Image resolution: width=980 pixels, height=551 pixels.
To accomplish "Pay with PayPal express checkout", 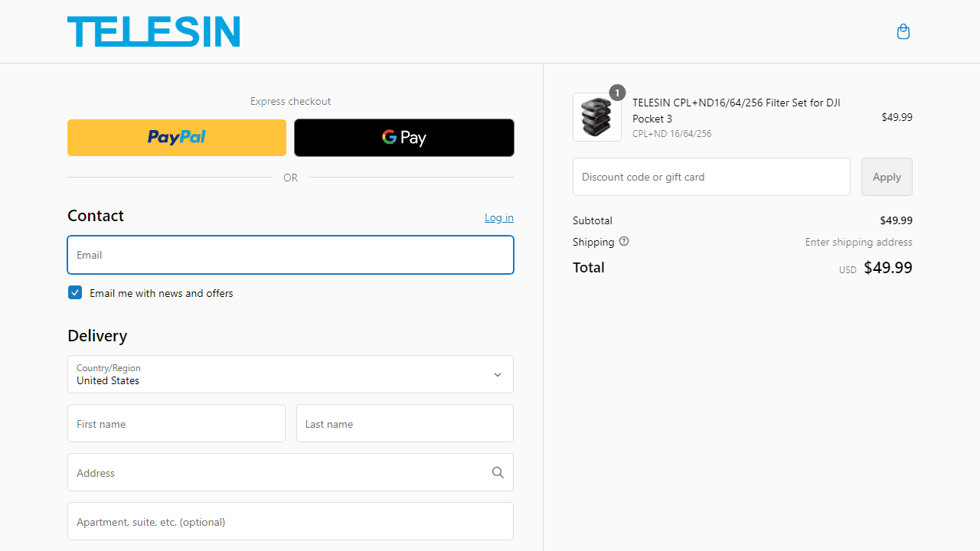I will (177, 138).
